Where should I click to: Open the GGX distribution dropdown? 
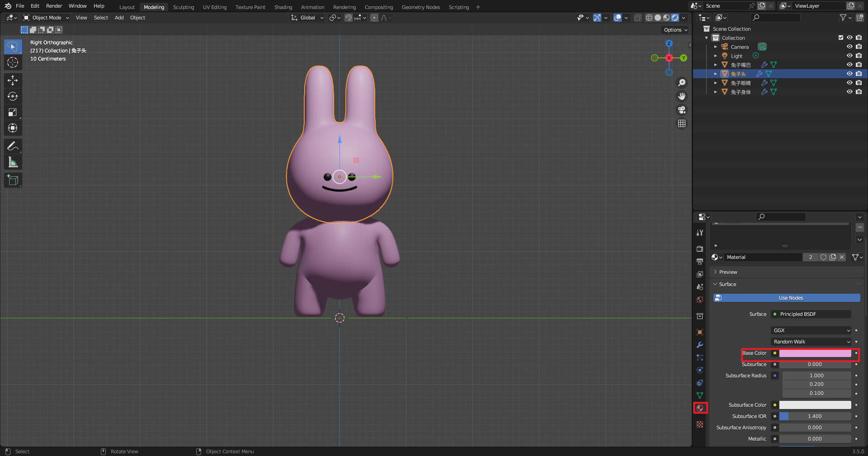pyautogui.click(x=811, y=330)
